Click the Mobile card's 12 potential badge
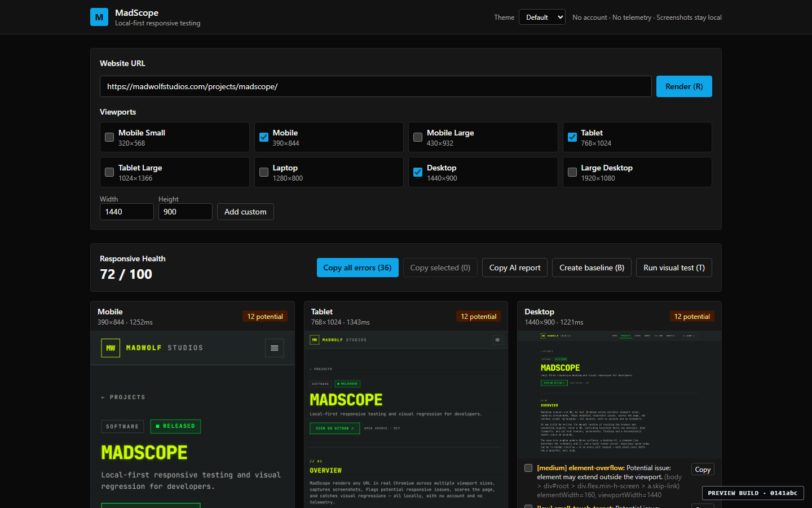 pos(265,317)
